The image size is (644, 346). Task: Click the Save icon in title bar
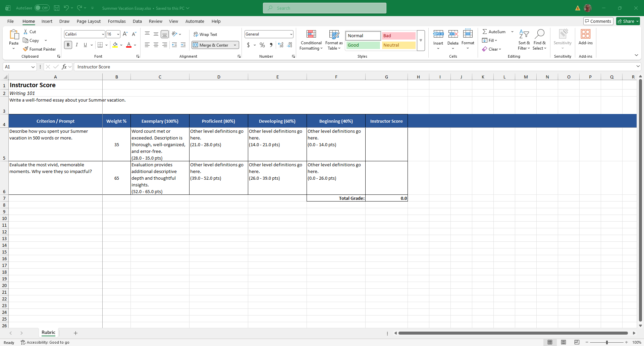click(x=57, y=8)
